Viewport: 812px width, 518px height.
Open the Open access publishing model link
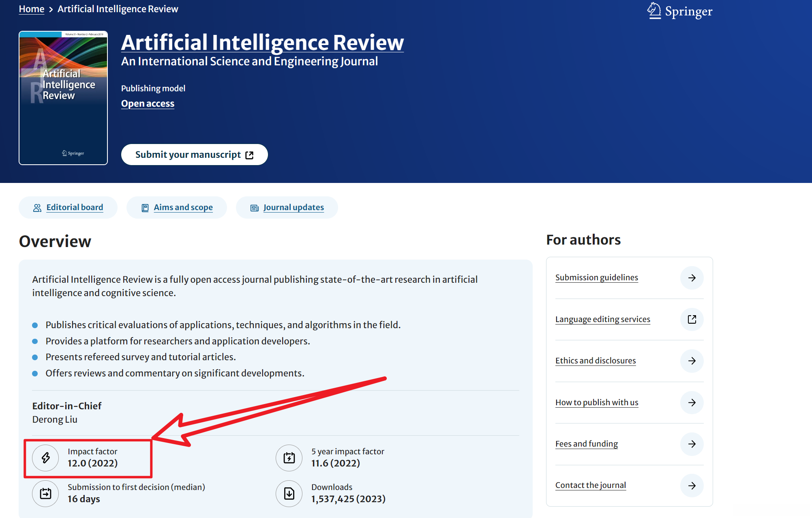[148, 104]
